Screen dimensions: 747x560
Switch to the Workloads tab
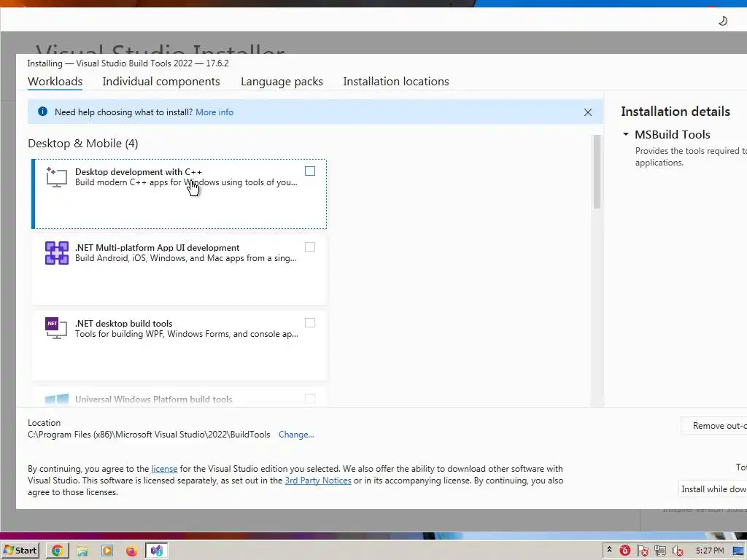coord(55,82)
